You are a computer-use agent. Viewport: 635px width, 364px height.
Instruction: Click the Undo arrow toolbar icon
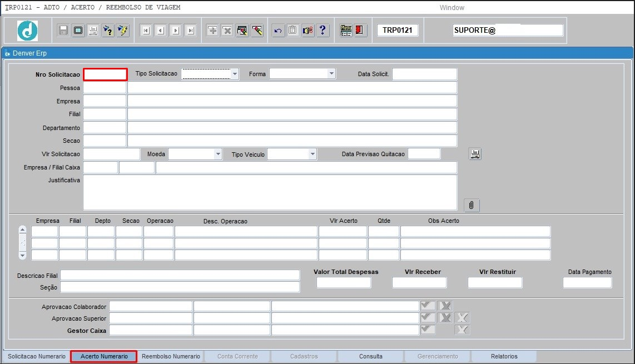tap(278, 31)
